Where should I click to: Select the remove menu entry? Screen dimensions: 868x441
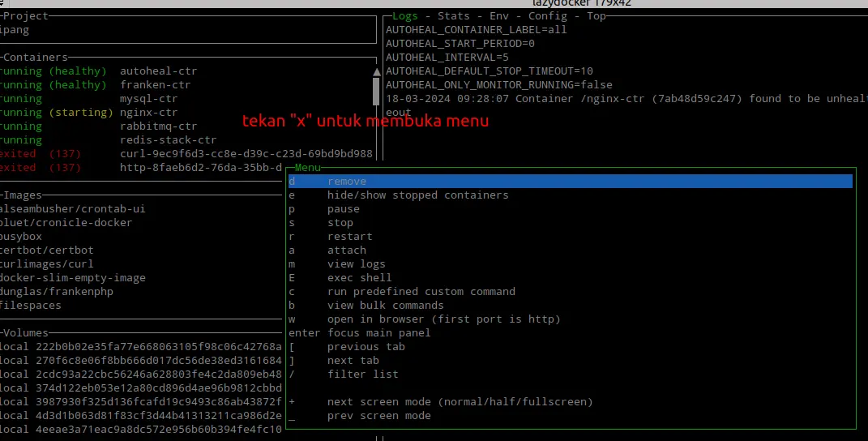(347, 182)
